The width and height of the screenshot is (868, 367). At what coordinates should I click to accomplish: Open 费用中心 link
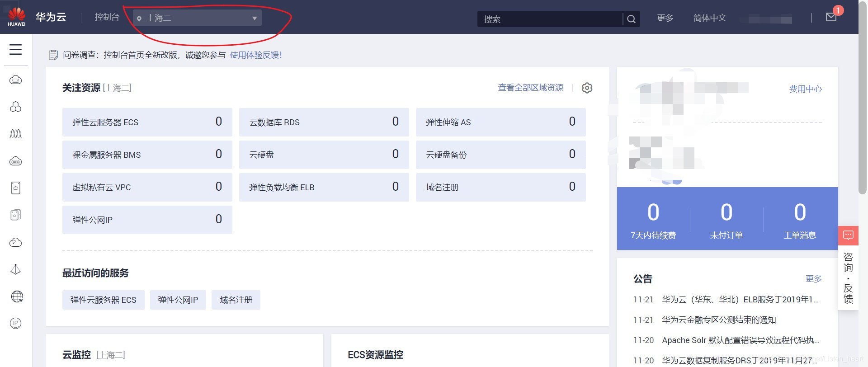click(x=805, y=89)
